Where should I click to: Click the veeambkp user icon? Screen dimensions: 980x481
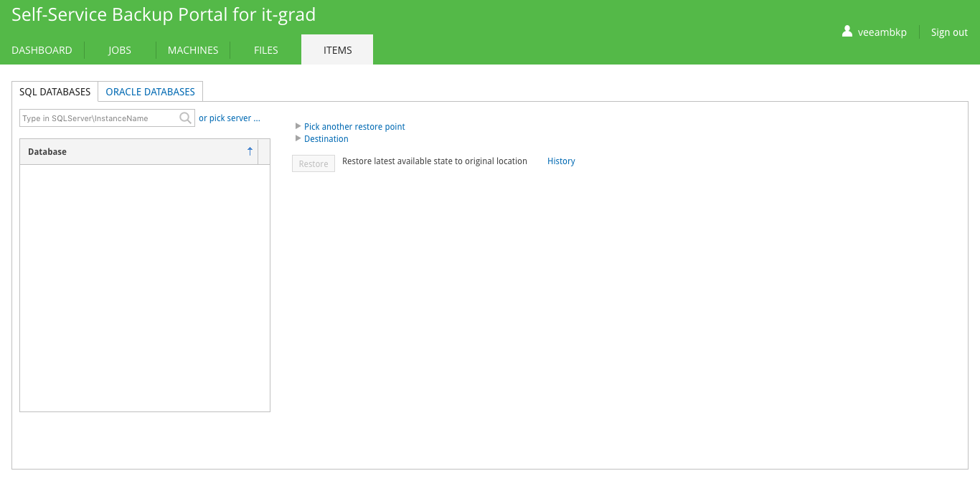coord(847,32)
